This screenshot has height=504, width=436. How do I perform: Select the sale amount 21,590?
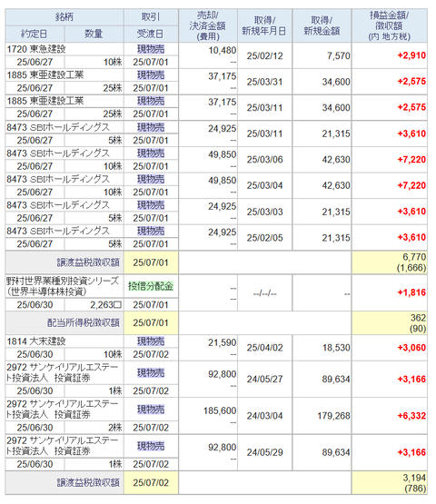point(223,342)
